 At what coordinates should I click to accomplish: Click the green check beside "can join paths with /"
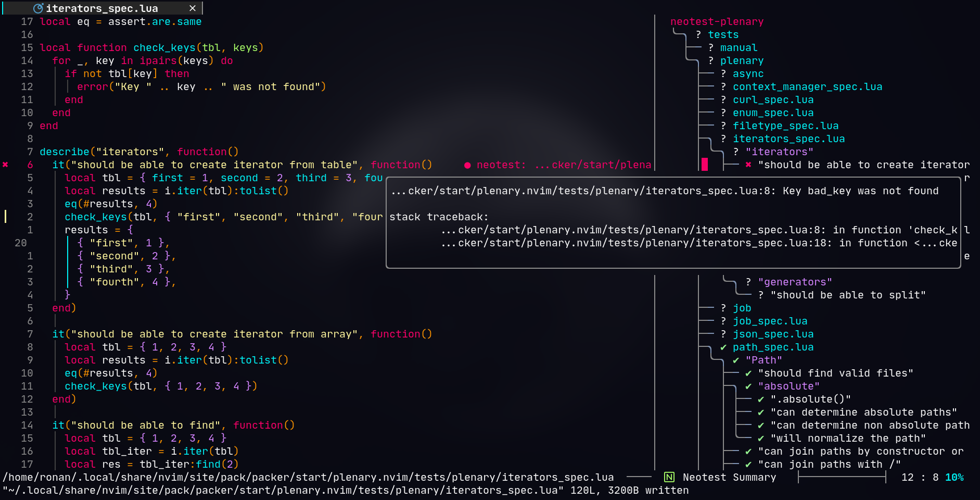(748, 464)
